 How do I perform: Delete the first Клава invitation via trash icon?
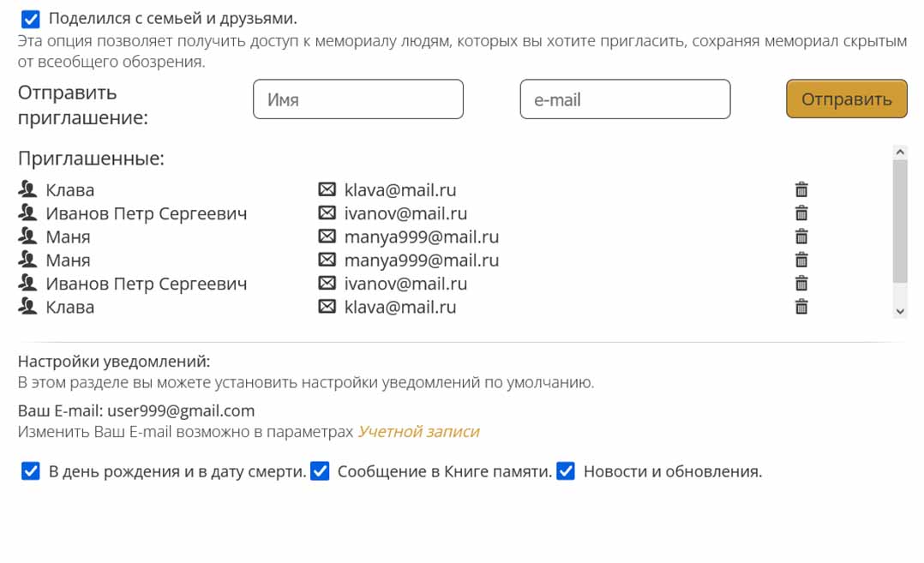tap(801, 190)
